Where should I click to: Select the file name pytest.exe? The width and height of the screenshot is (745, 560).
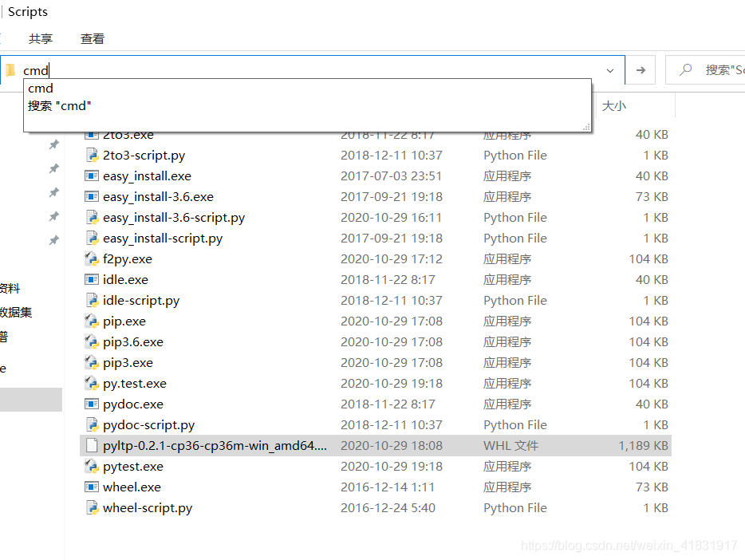(133, 467)
